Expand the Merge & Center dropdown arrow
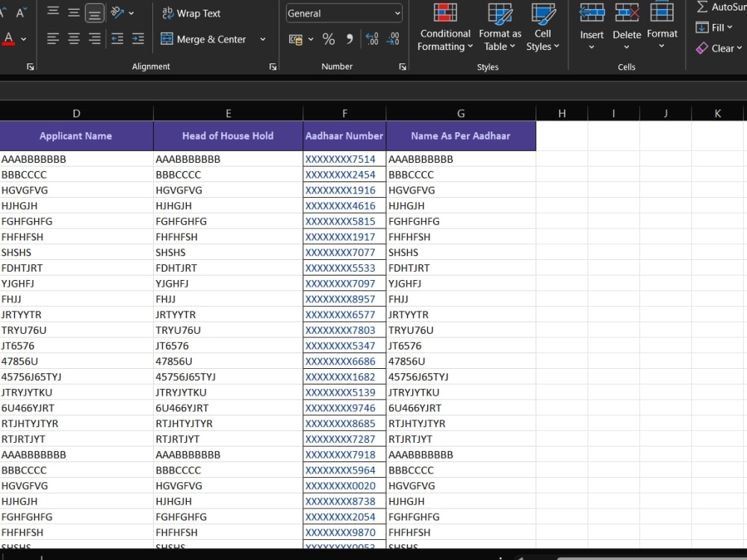Viewport: 747px width, 560px height. (262, 39)
